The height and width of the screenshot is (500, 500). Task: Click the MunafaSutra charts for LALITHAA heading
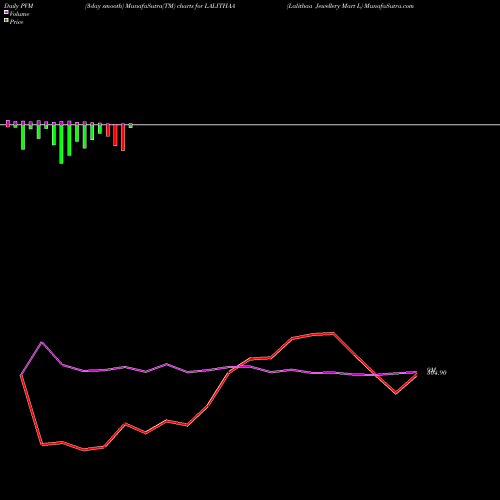[160, 6]
